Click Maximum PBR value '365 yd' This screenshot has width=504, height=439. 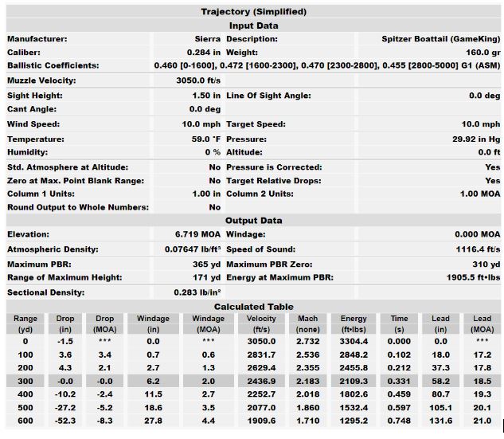coord(206,265)
